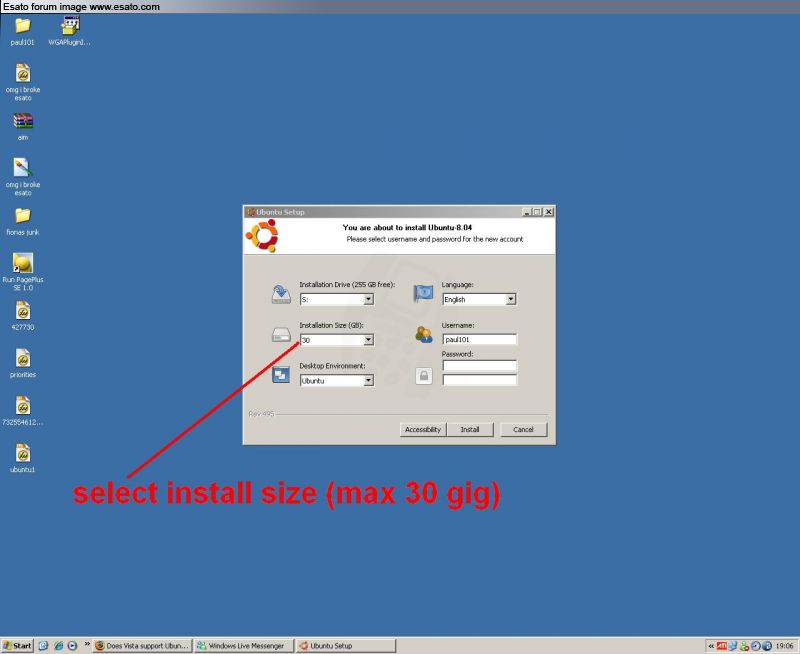Open the Start menu
Viewport: 800px width, 654px height.
(17, 646)
